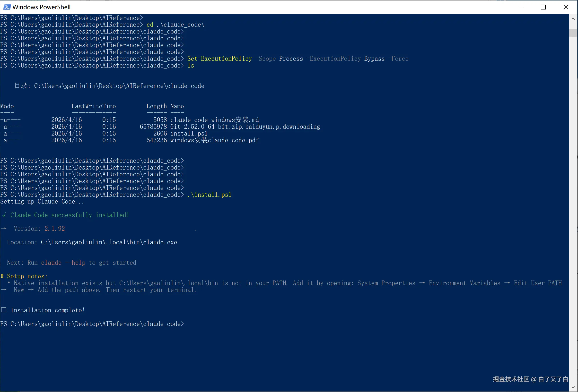Click the install.ps1 filename in the listing
The height and width of the screenshot is (392, 578).
point(189,134)
